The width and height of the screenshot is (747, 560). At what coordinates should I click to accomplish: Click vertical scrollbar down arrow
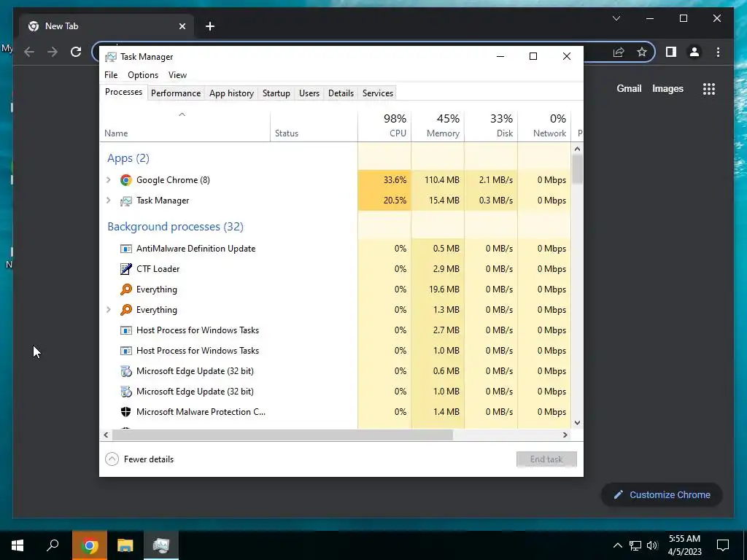click(x=577, y=423)
